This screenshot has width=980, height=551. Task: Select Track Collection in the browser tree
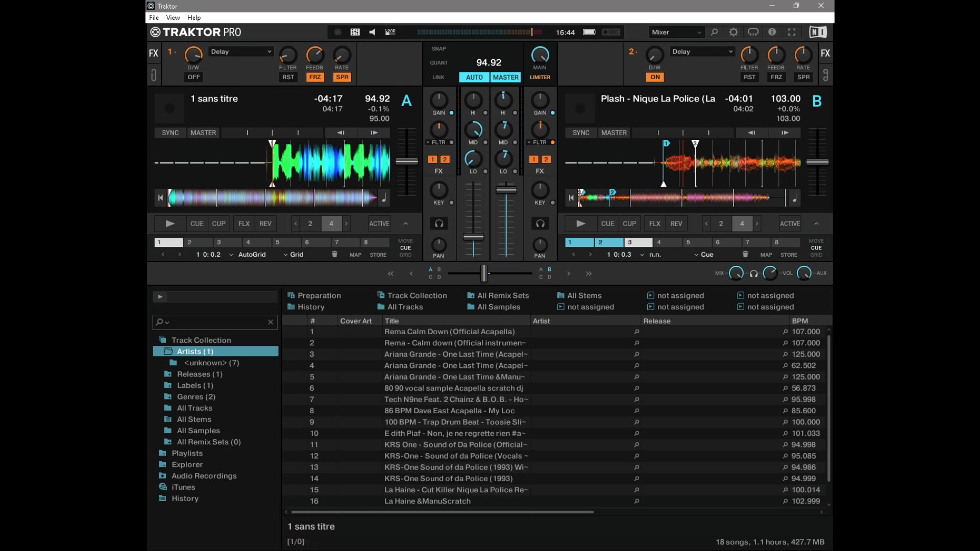click(x=201, y=340)
